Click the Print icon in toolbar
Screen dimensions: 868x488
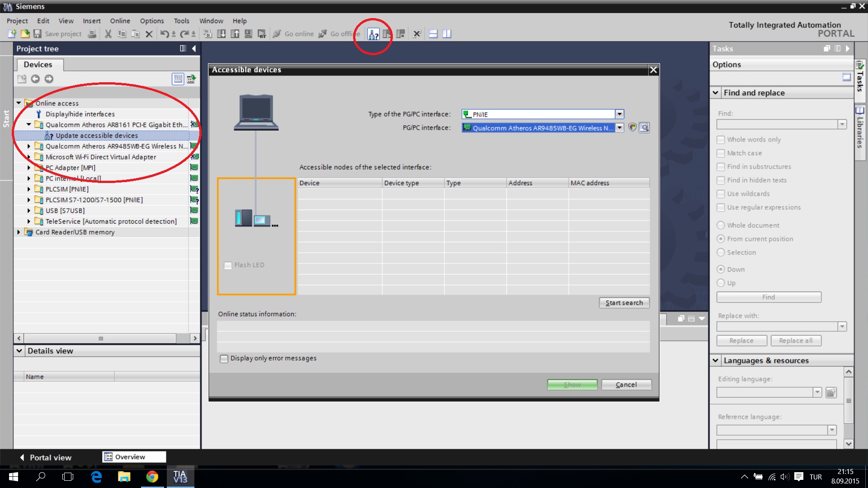coord(92,34)
